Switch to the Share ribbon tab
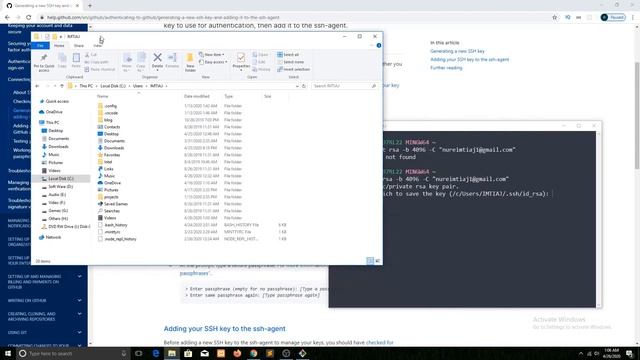The width and height of the screenshot is (640, 360). click(79, 45)
